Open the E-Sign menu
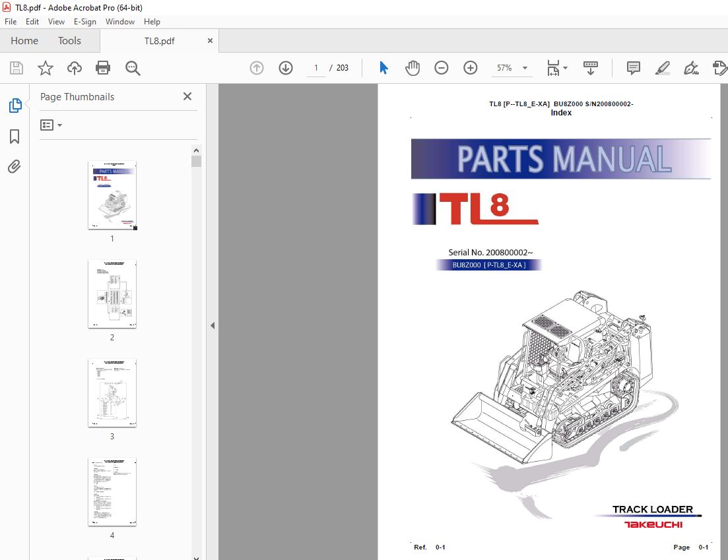Screen dimensions: 728x560 (x=85, y=22)
